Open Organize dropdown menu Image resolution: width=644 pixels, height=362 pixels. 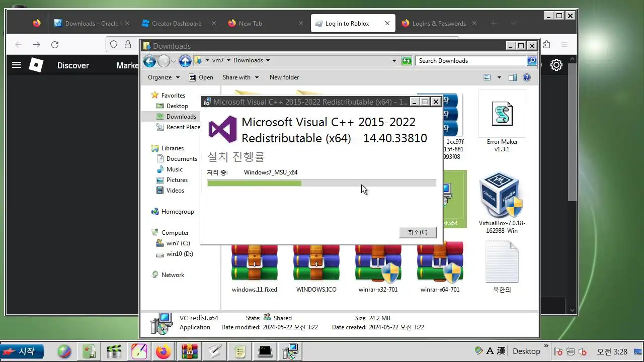(x=164, y=77)
